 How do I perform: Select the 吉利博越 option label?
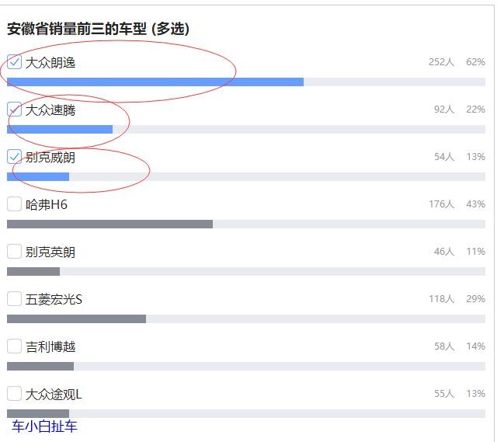coord(50,347)
